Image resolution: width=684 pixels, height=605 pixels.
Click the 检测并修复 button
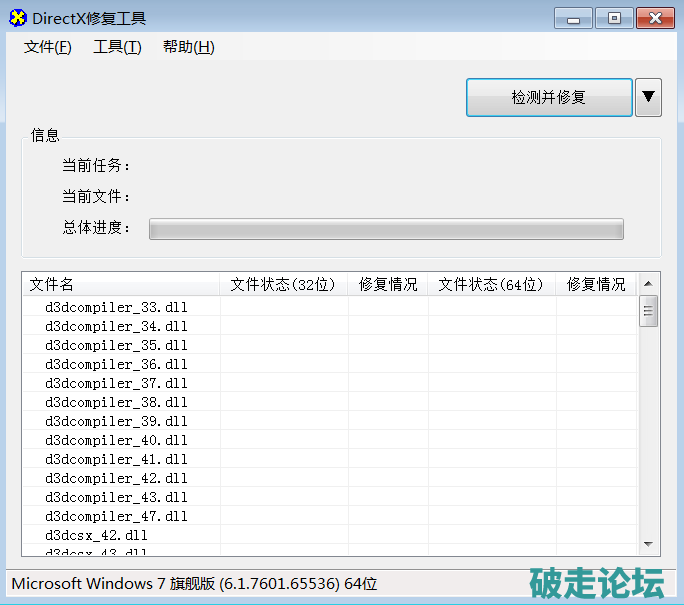click(x=549, y=97)
